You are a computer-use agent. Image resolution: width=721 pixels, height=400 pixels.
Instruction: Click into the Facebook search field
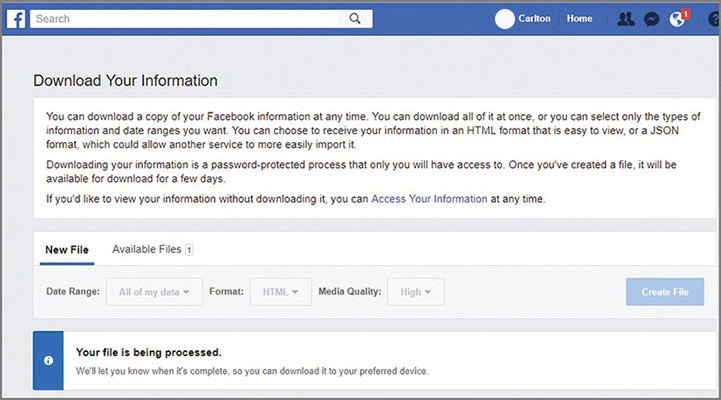pos(185,18)
